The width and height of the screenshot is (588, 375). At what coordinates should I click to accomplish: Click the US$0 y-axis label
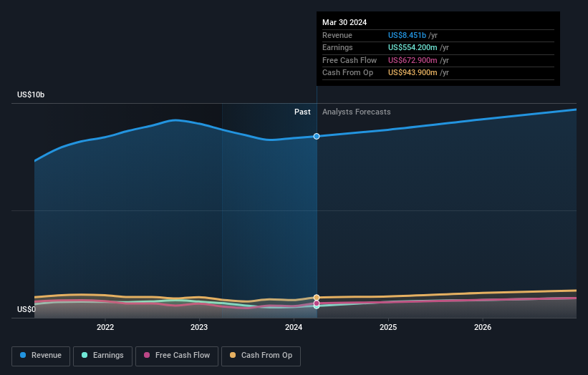tap(26, 309)
